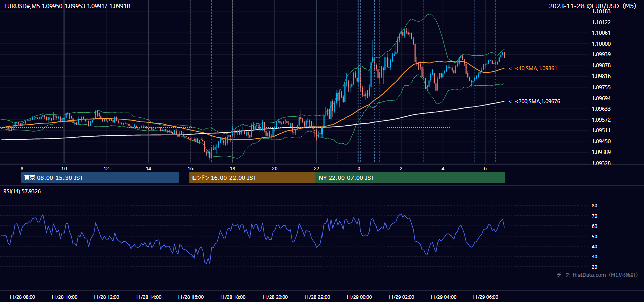Click price axis value 1.10122
The height and width of the screenshot is (302, 644).
click(x=601, y=22)
